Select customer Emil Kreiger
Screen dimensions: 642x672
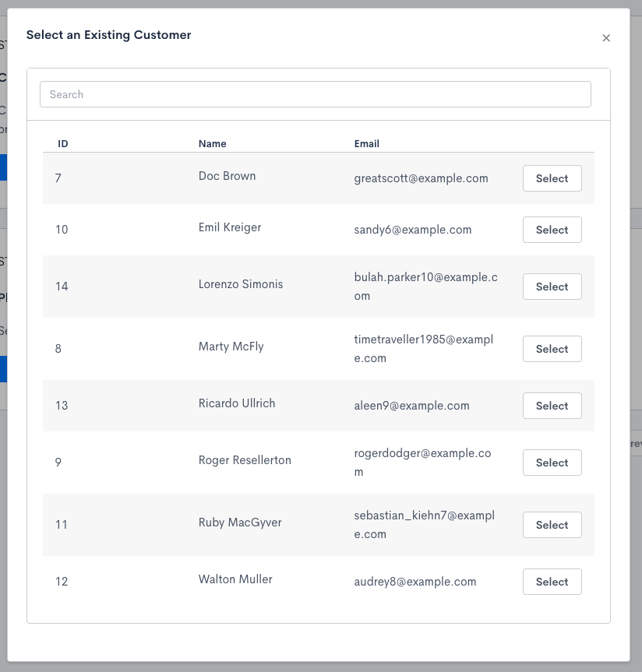(x=552, y=230)
